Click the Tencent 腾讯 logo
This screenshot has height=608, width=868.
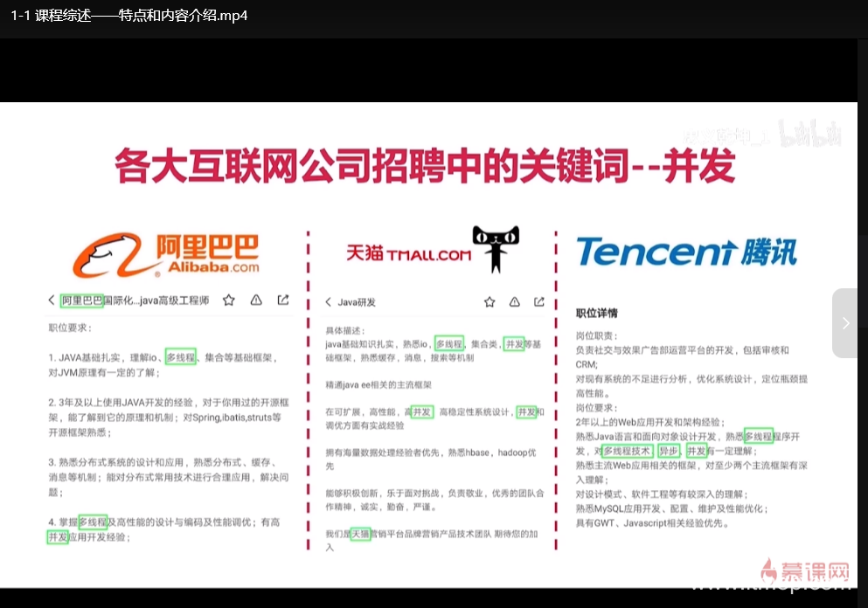tap(686, 252)
